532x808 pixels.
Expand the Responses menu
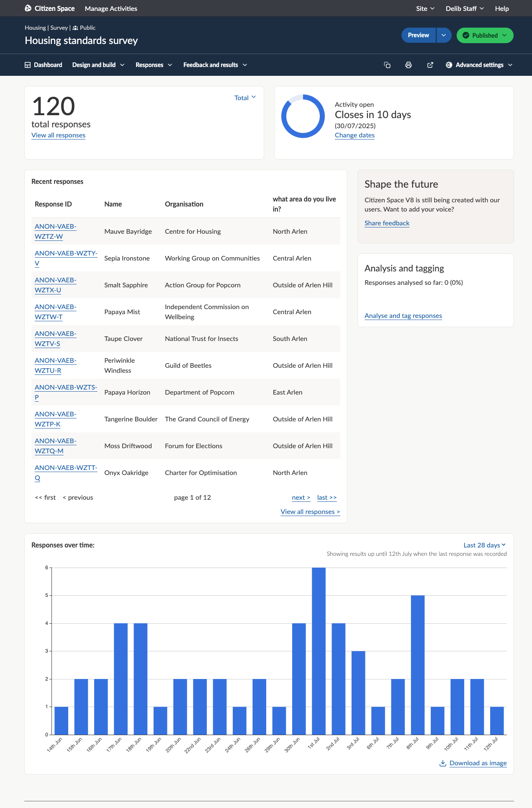[154, 65]
